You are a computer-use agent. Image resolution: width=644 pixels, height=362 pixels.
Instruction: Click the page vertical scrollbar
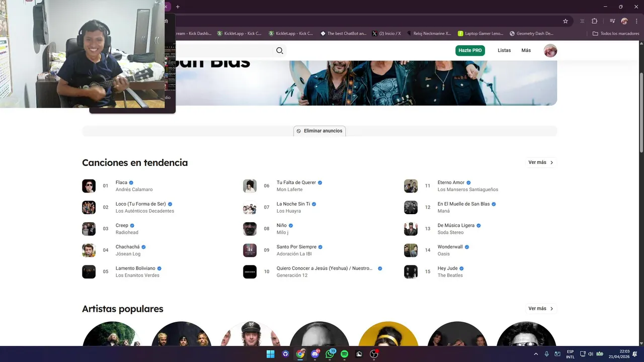pyautogui.click(x=641, y=112)
